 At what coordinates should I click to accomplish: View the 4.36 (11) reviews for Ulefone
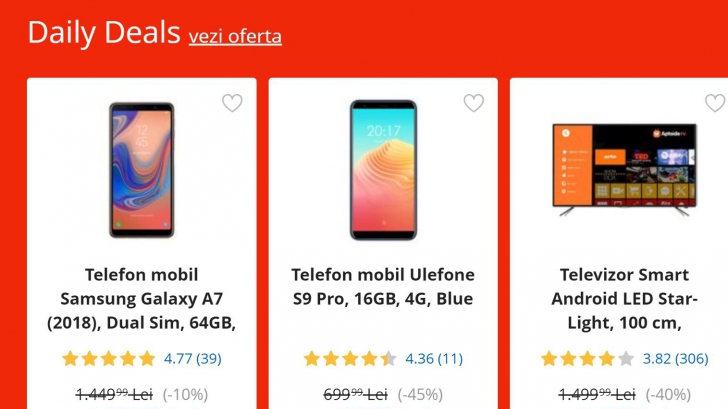[x=434, y=358]
